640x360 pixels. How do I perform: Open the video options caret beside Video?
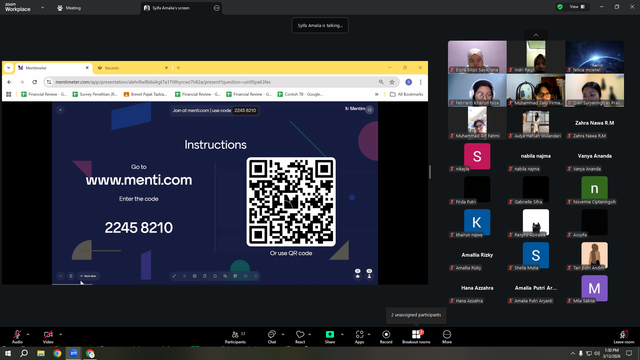click(60, 334)
